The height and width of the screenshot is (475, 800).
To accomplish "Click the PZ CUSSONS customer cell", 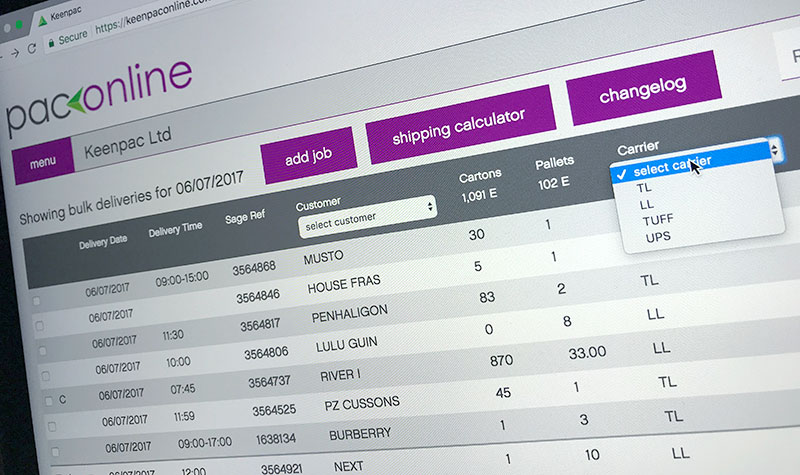I will point(362,405).
